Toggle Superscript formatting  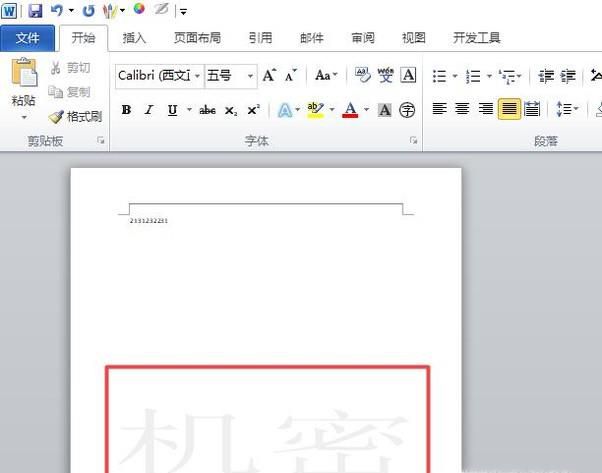point(253,110)
